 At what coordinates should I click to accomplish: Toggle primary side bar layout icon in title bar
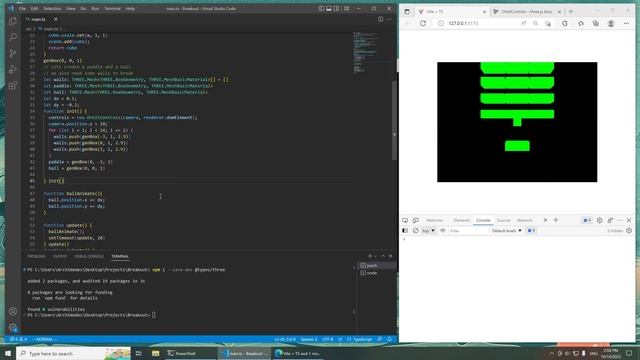coord(321,8)
